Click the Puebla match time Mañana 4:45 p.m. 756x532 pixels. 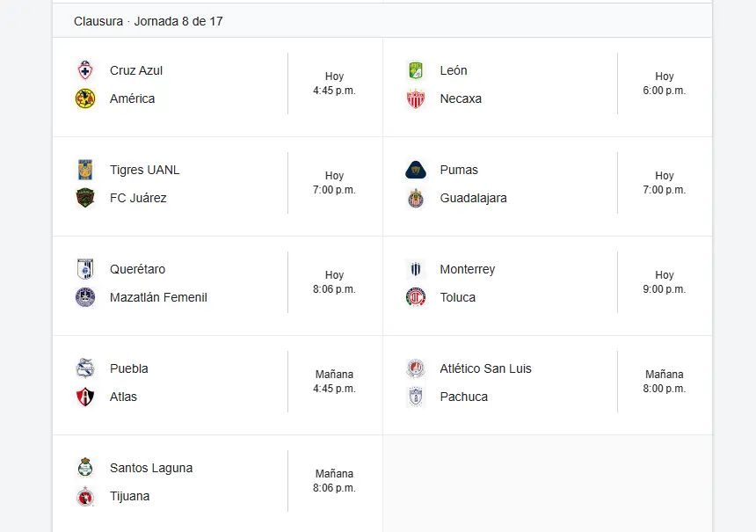(334, 382)
